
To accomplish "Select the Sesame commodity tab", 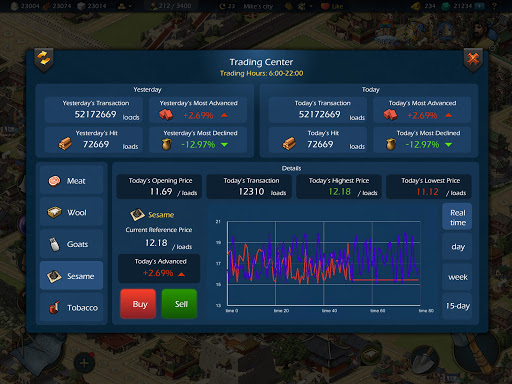I will point(71,276).
